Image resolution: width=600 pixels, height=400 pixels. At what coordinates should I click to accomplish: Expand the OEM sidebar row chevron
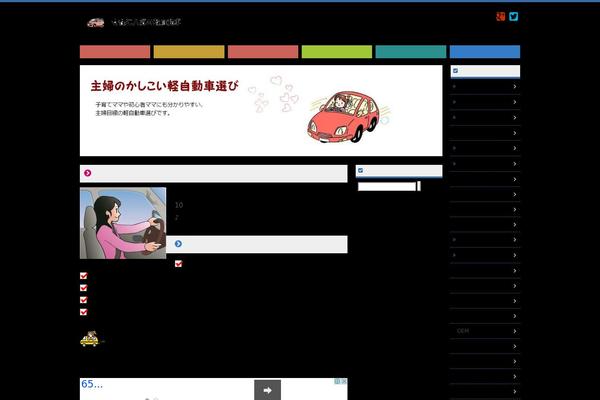pyautogui.click(x=515, y=331)
